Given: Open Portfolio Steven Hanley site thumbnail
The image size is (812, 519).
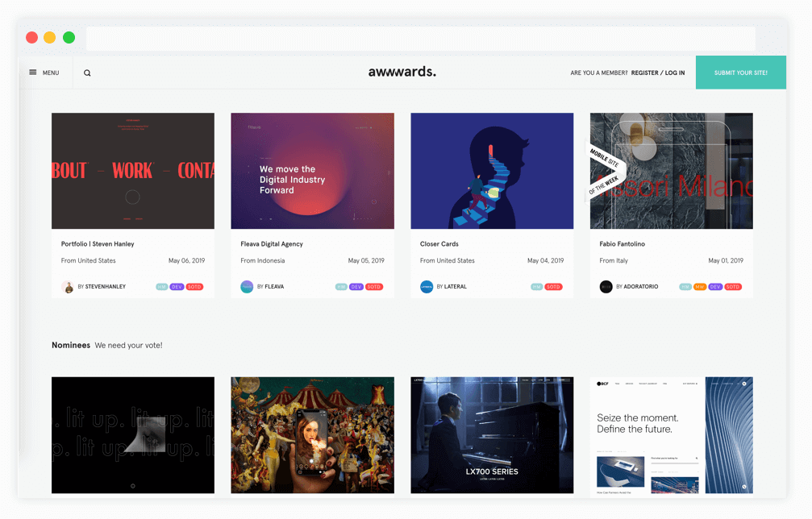Looking at the screenshot, I should 133,171.
